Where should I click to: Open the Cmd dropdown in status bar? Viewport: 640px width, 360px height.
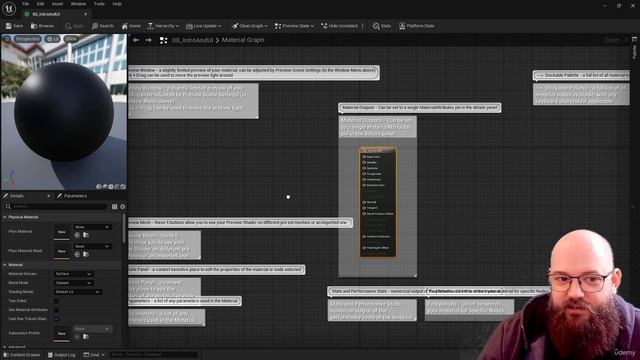[94, 355]
